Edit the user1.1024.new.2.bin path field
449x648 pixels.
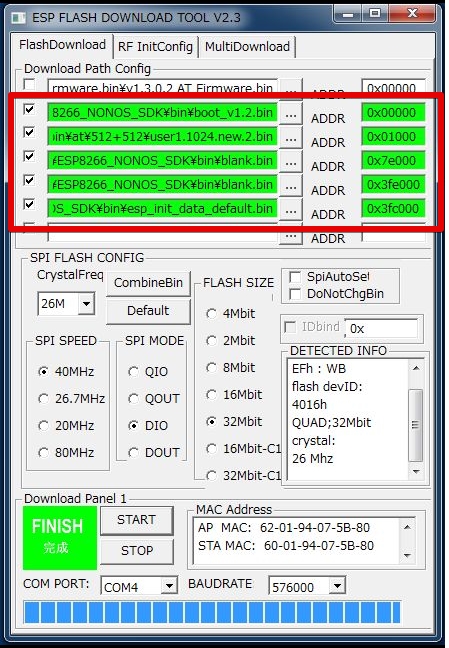pyautogui.click(x=162, y=136)
